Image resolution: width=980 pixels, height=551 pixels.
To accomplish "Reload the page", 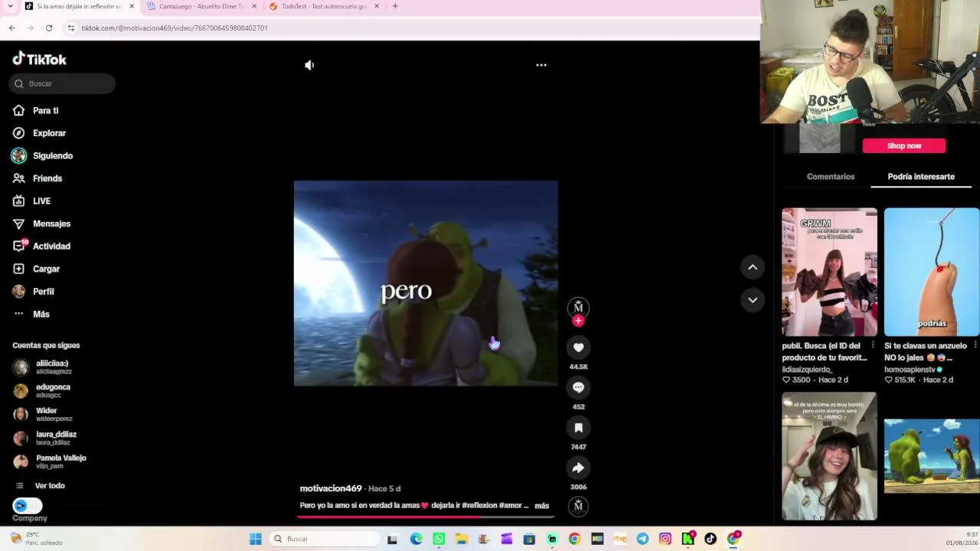I will (x=49, y=28).
